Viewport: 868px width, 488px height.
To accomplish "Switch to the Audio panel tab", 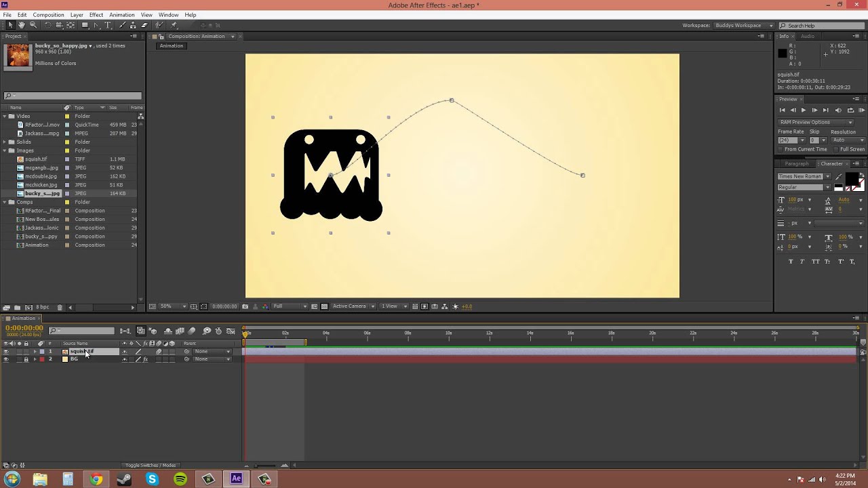I will 807,36.
